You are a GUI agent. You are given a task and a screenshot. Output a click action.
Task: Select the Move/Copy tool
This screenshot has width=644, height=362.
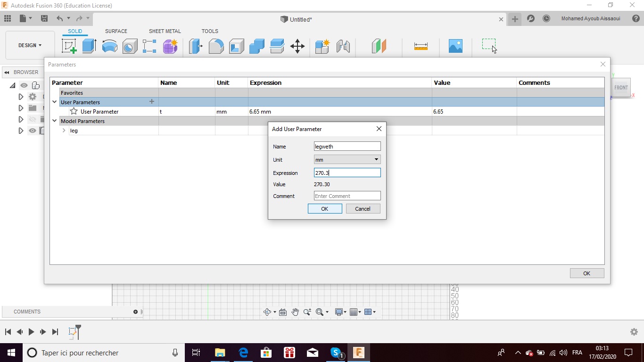[x=297, y=46]
